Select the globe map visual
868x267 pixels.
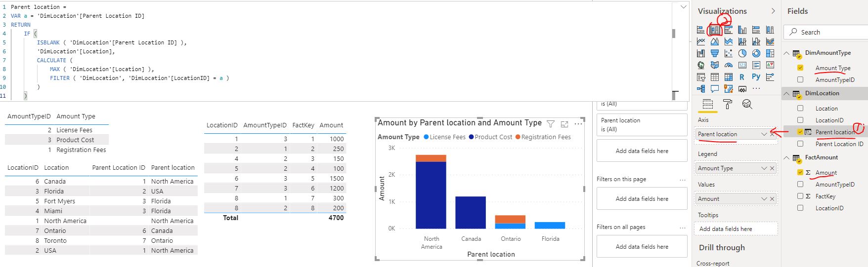701,65
